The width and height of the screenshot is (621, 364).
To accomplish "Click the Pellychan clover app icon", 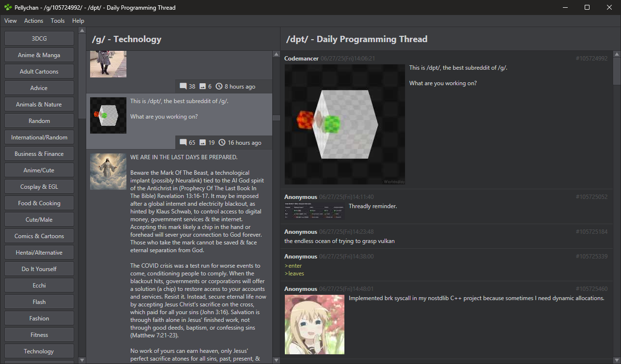I will pyautogui.click(x=8, y=7).
